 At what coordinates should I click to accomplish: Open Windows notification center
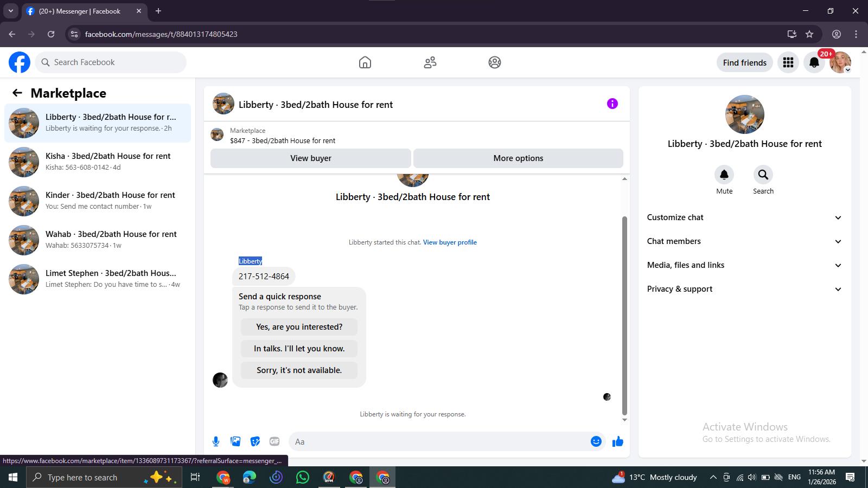(850, 477)
